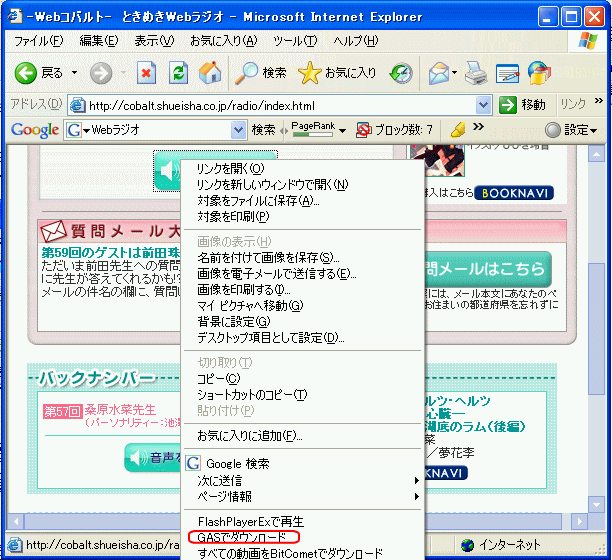Click the page icon in the address bar
The height and width of the screenshot is (560, 612).
78,105
